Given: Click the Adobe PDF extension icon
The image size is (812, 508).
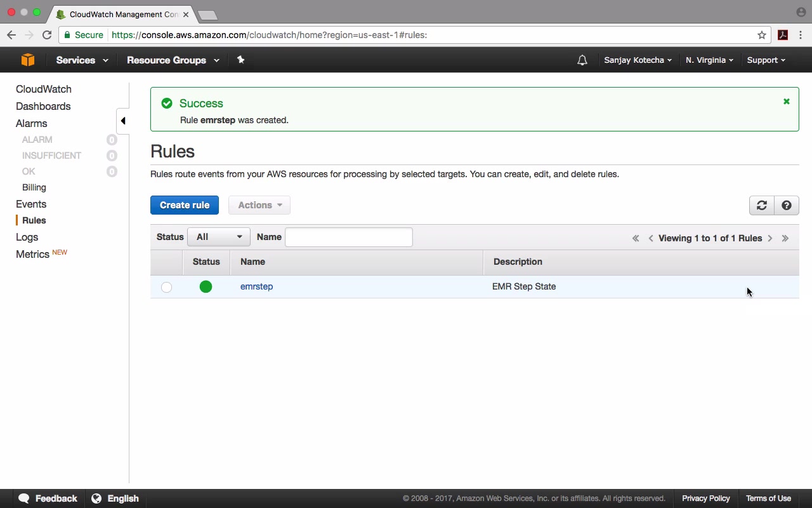Looking at the screenshot, I should click(x=783, y=35).
